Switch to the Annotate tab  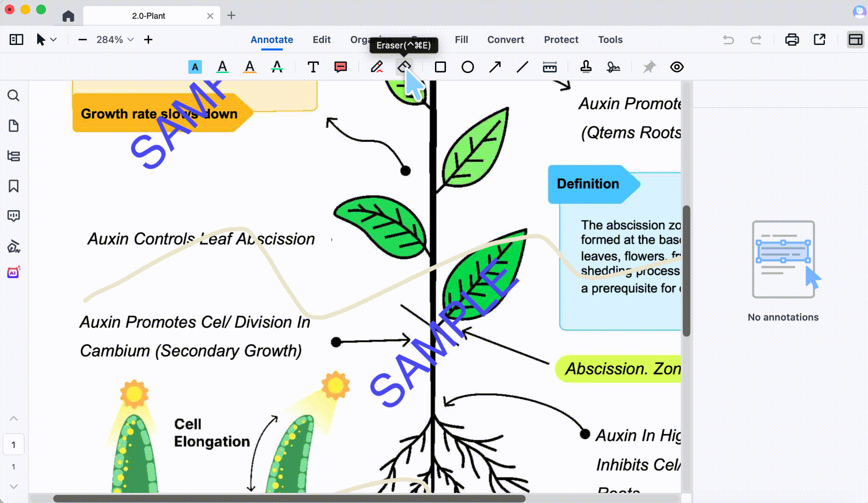272,39
